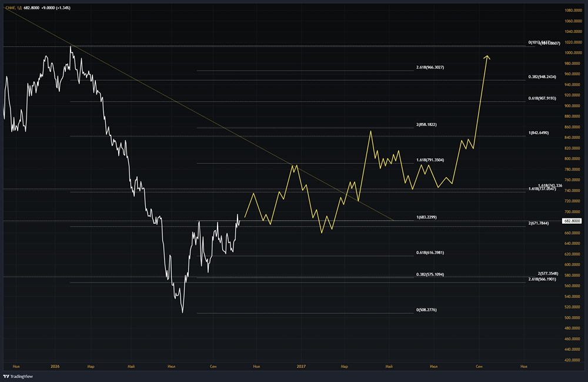This screenshot has height=382, width=588.
Task: Select Fibonacci label 1.618(737.0547)
Action: point(542,189)
